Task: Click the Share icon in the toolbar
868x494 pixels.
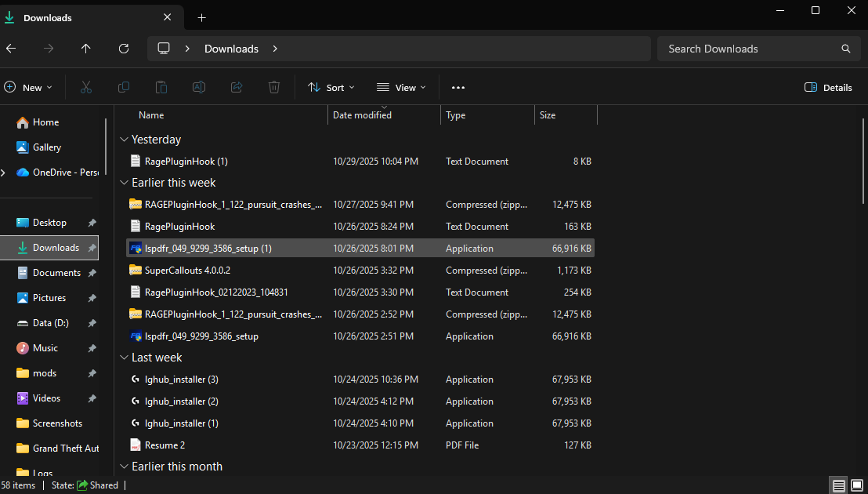Action: [x=237, y=87]
